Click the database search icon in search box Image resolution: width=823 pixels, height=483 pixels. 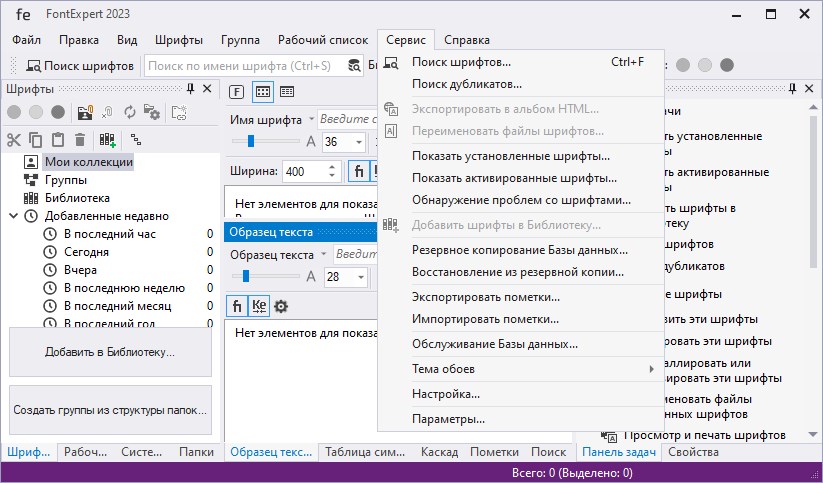[354, 66]
